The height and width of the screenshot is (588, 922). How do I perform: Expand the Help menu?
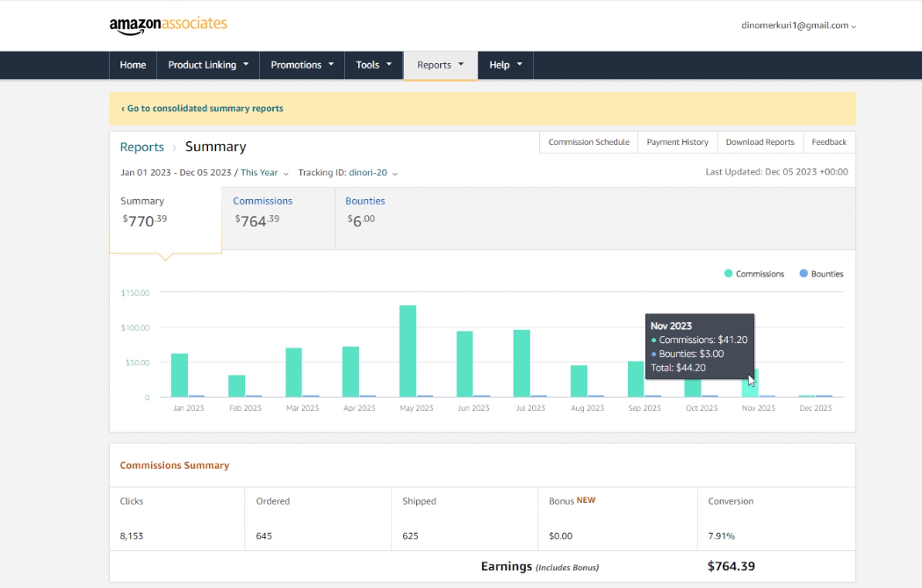click(x=505, y=65)
